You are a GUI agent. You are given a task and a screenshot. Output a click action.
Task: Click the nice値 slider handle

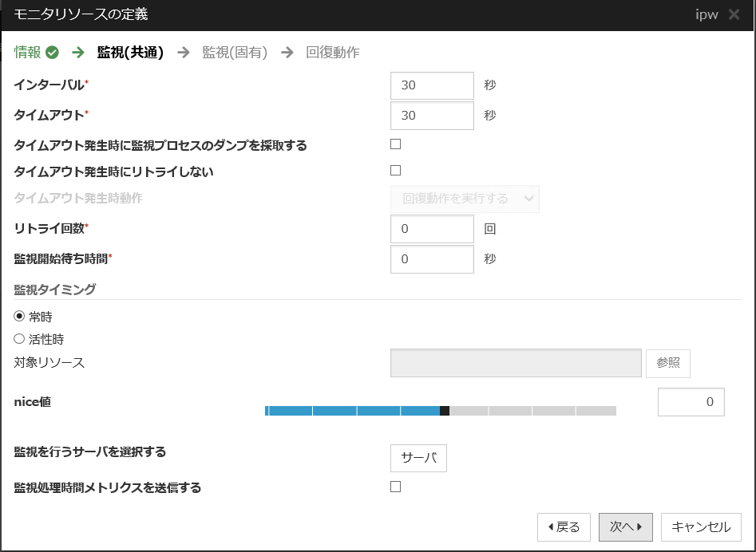coord(445,411)
